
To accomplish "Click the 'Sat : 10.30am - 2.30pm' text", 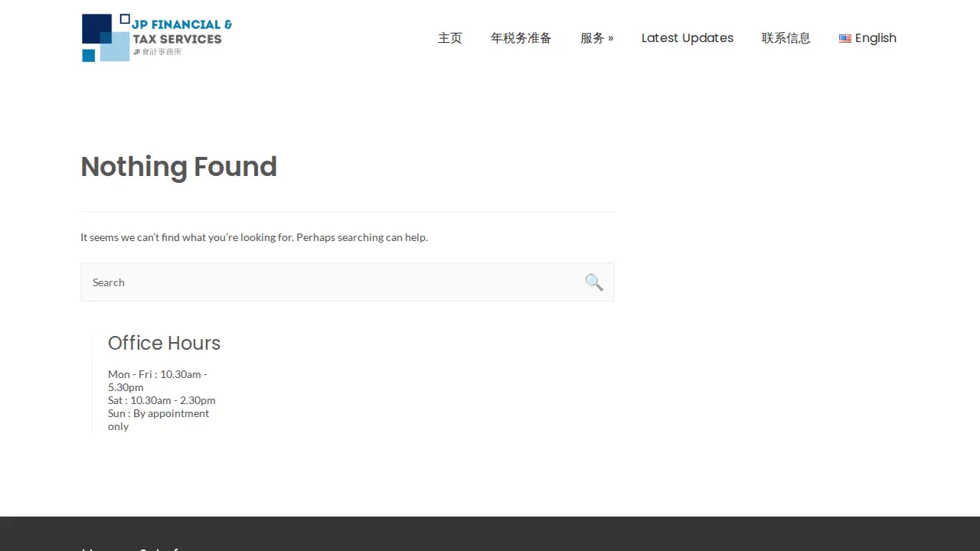I will [162, 400].
